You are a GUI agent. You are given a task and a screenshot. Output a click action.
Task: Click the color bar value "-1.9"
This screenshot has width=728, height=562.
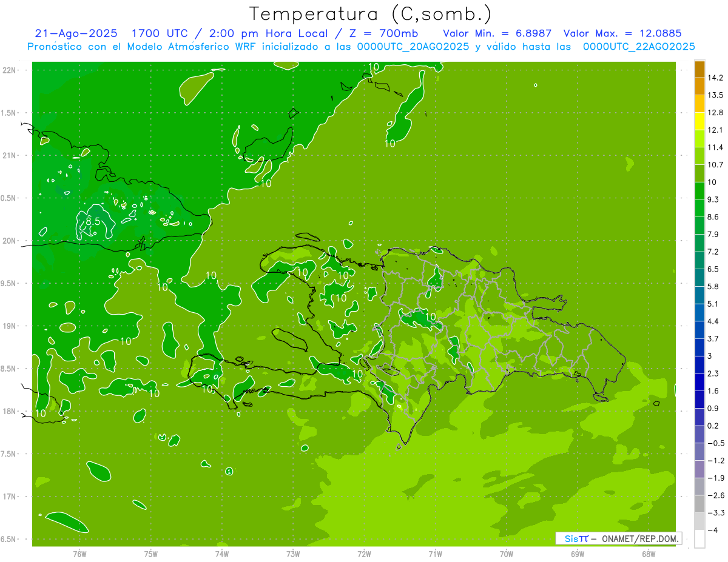(715, 478)
